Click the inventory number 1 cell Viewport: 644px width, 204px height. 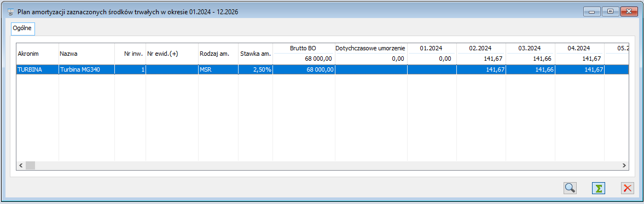point(130,70)
